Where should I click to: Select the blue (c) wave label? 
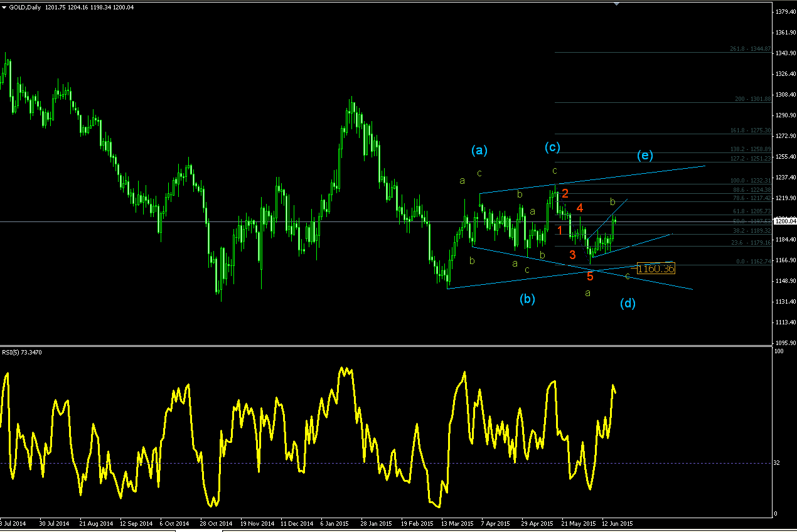point(552,147)
